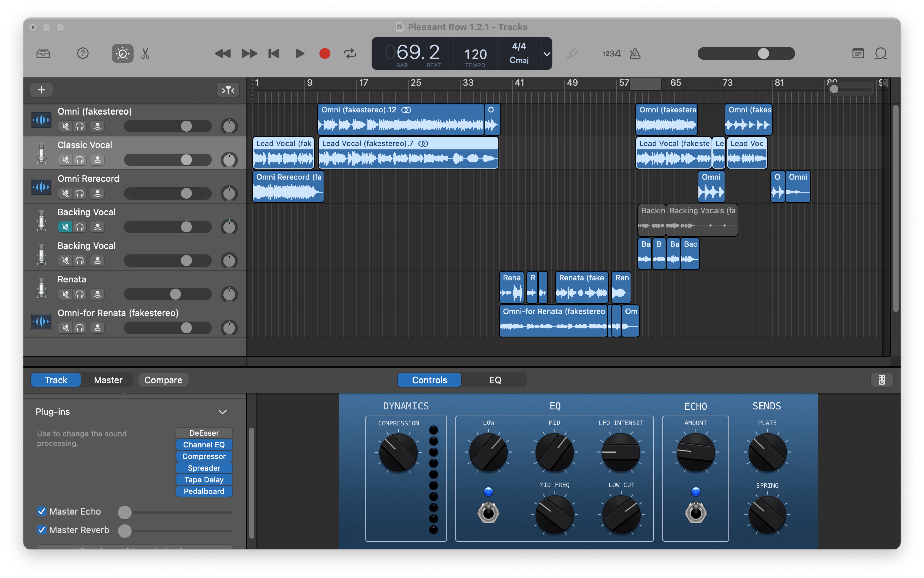Adjust the Renata track volume slider

click(x=168, y=294)
